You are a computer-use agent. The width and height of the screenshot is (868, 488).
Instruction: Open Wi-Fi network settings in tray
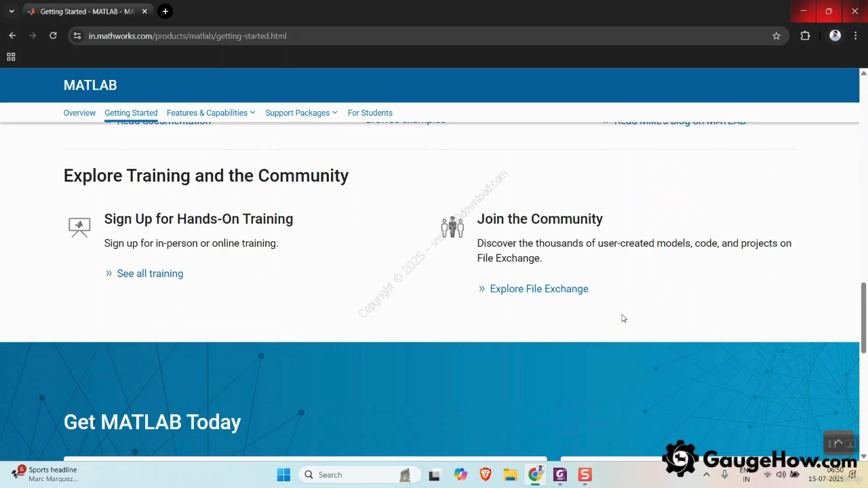tap(768, 475)
